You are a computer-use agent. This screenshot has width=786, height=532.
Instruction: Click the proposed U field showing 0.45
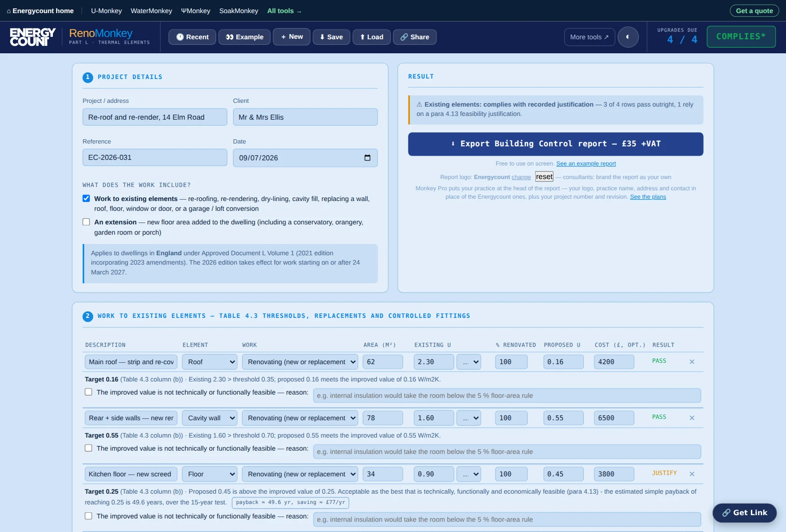pyautogui.click(x=564, y=474)
